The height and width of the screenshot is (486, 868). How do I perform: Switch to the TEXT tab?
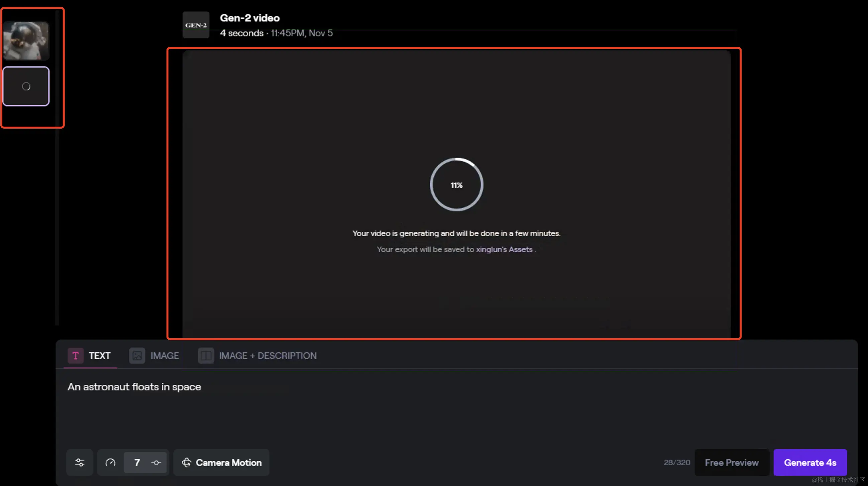[99, 356]
